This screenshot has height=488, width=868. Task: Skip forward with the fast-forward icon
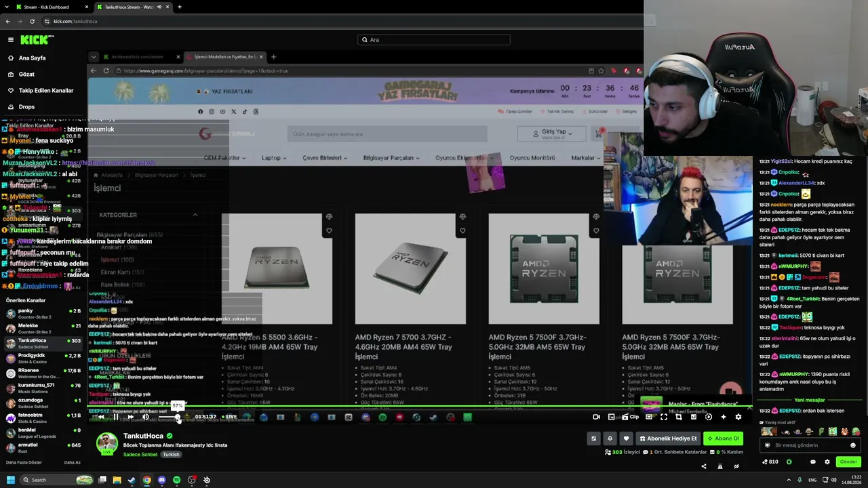click(131, 417)
